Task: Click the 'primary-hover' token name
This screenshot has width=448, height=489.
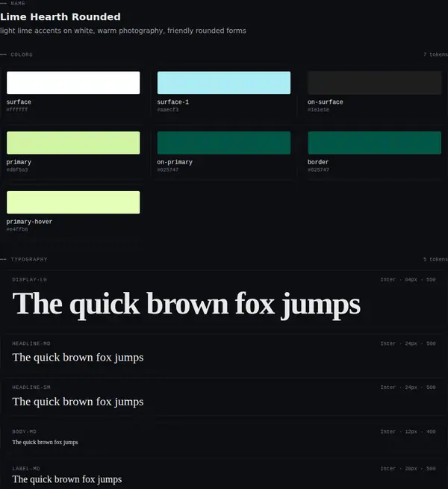Action: 29,222
